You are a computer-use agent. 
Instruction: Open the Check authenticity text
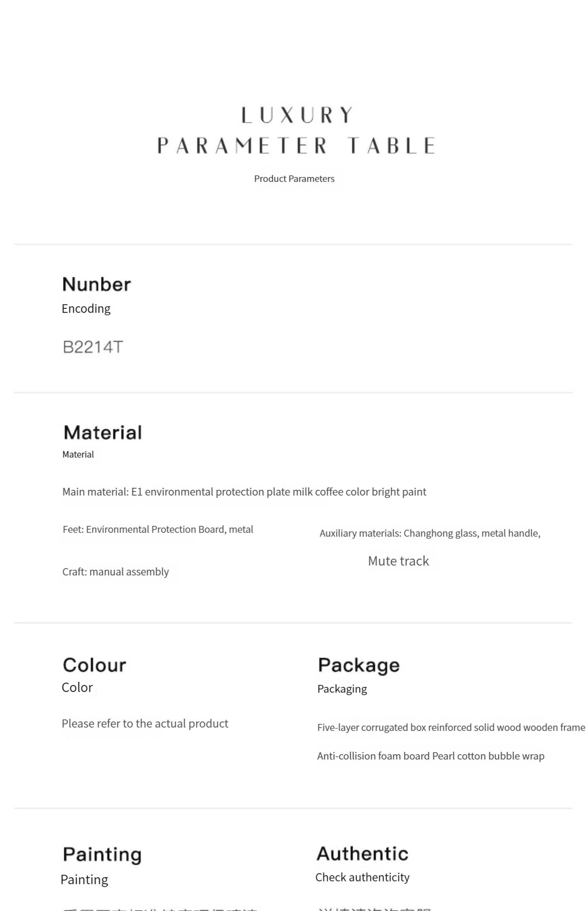[x=362, y=877]
